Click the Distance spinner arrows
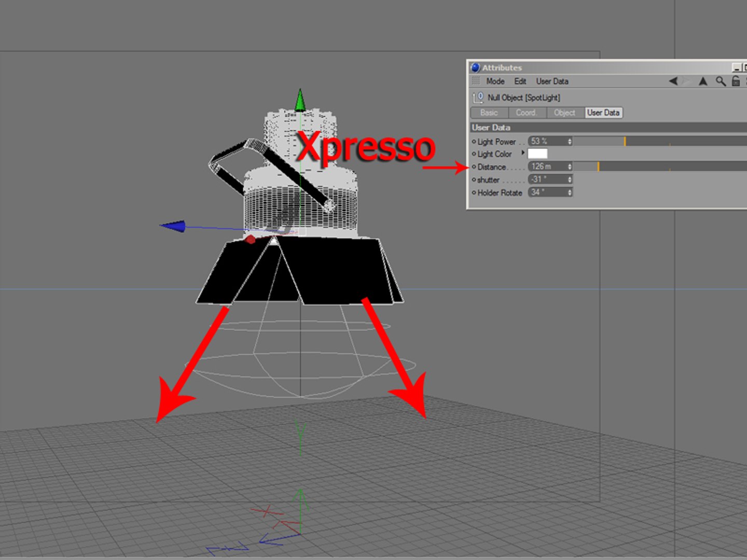747x560 pixels. pos(570,166)
